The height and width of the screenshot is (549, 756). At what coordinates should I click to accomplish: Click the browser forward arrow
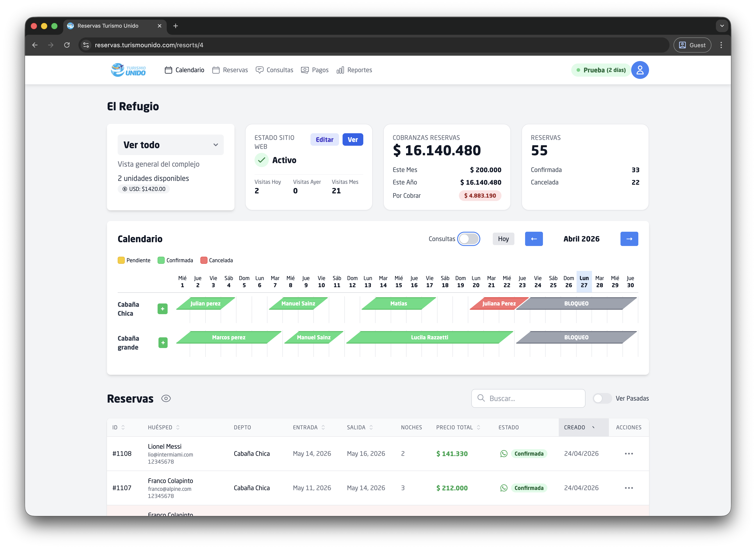[51, 45]
